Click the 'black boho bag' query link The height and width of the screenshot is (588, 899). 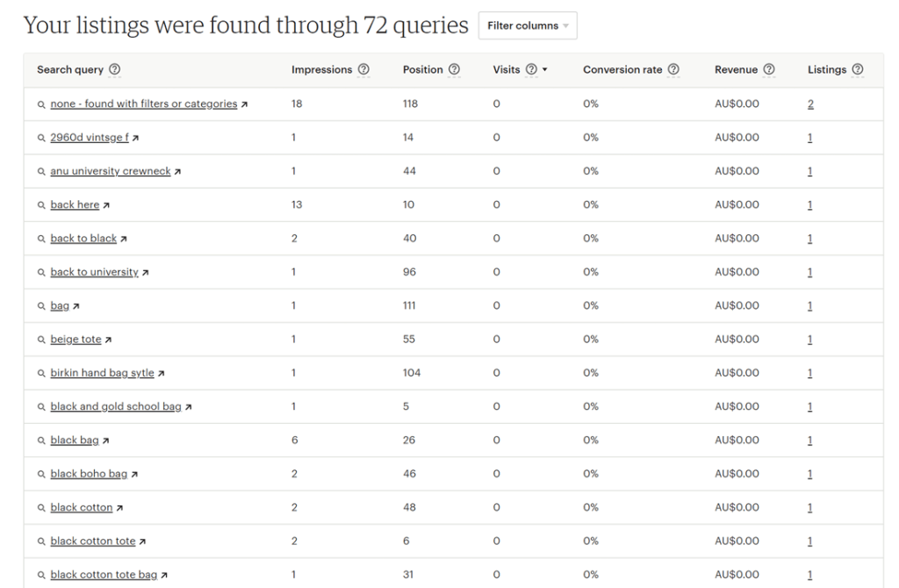click(x=89, y=474)
